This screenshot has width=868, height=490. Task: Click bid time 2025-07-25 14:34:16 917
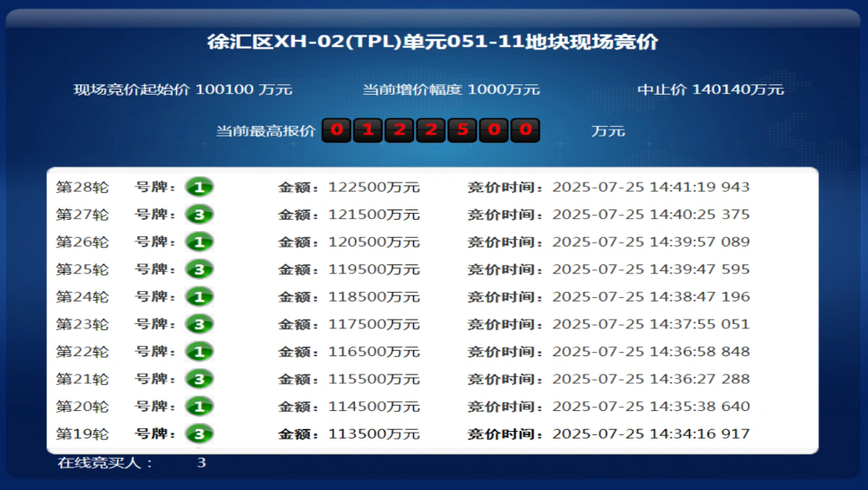(x=651, y=434)
